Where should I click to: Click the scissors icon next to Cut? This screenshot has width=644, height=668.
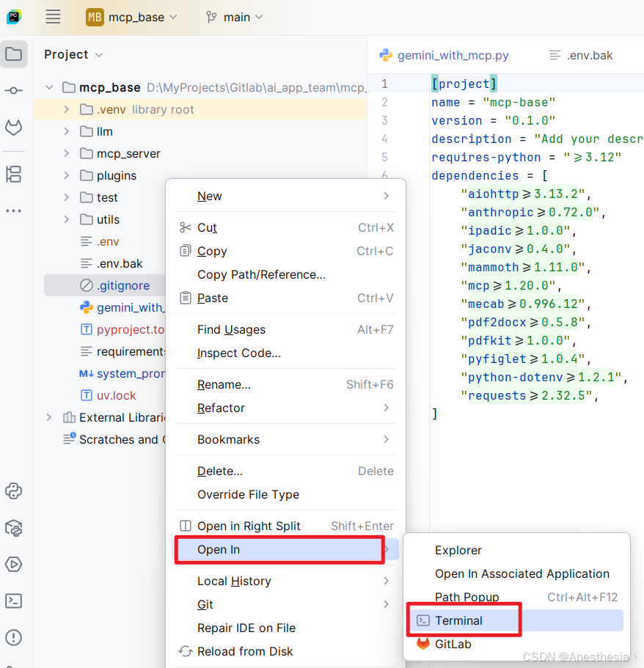(186, 227)
